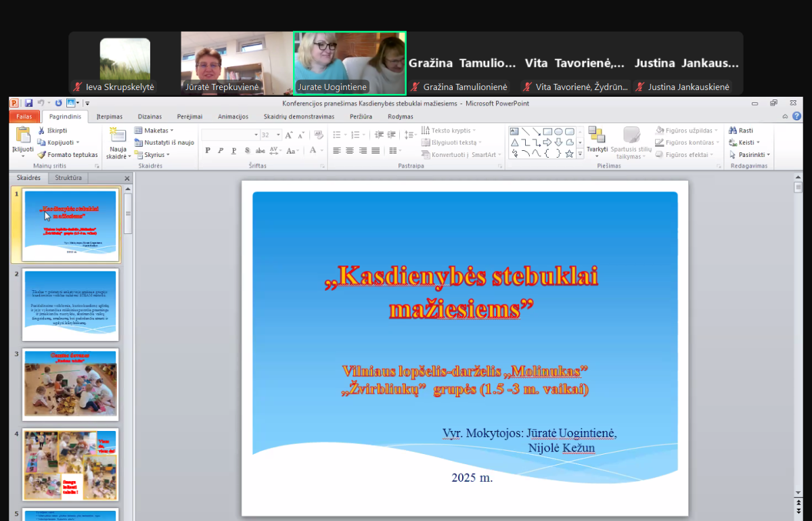This screenshot has height=521, width=812.
Task: Select slide 3 thumbnail in slide panel
Action: [x=70, y=383]
